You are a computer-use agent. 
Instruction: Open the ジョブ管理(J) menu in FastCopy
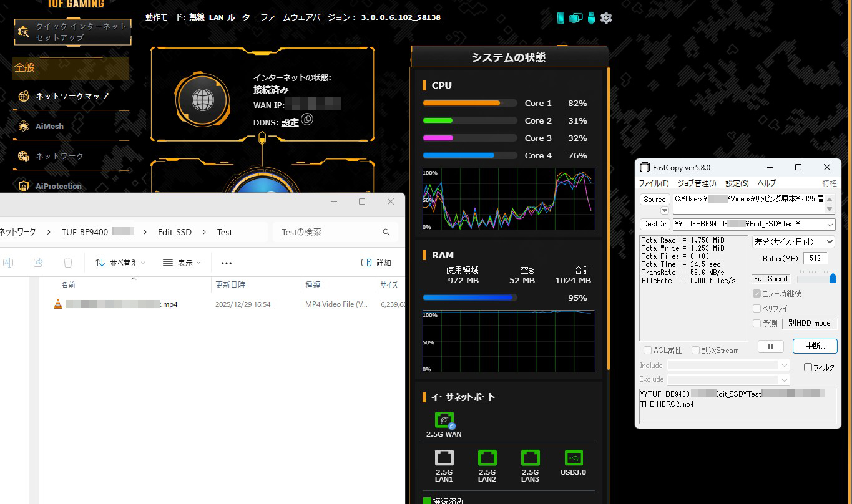(695, 183)
